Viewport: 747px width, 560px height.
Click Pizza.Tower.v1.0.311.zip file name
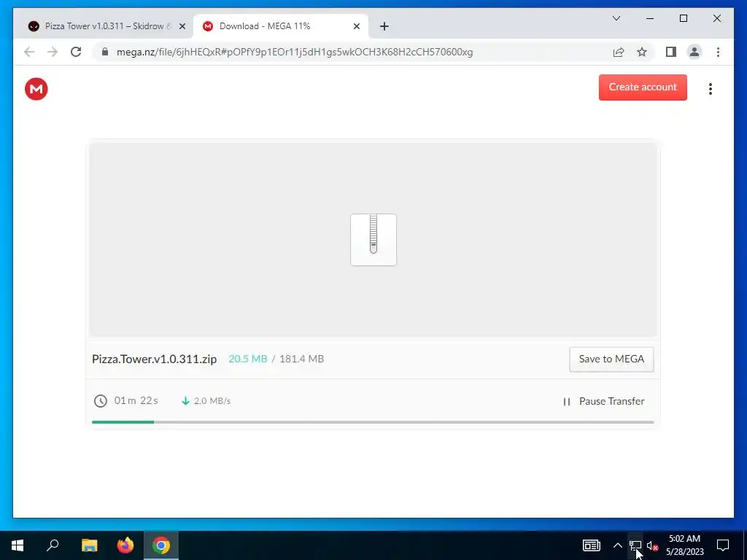[x=155, y=359]
